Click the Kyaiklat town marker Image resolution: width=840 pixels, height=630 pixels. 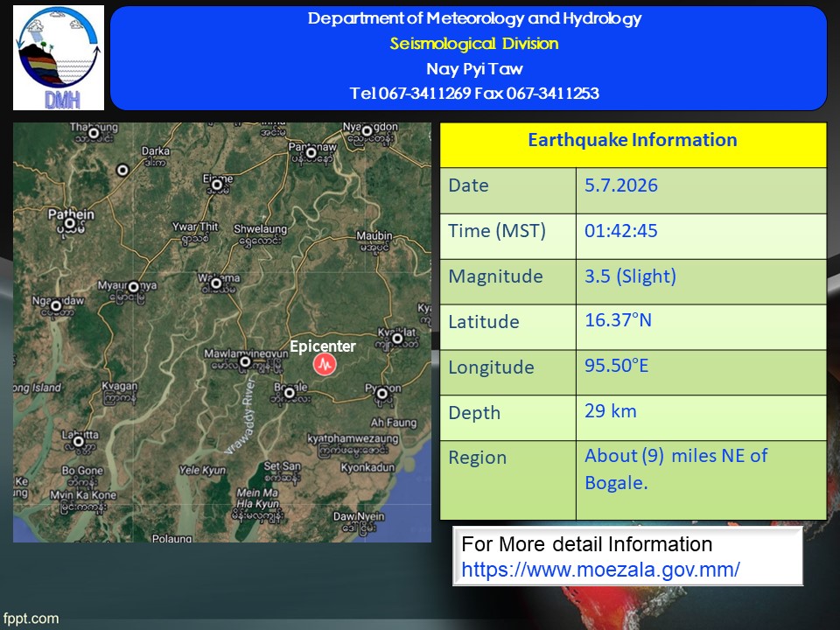point(397,338)
